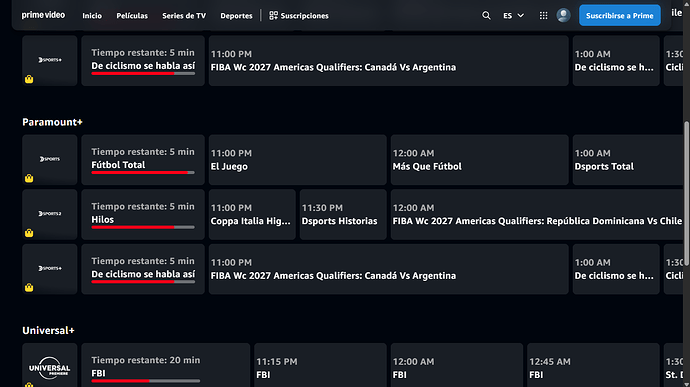Select 1:00 AM De ciclismo in top row

(616, 61)
